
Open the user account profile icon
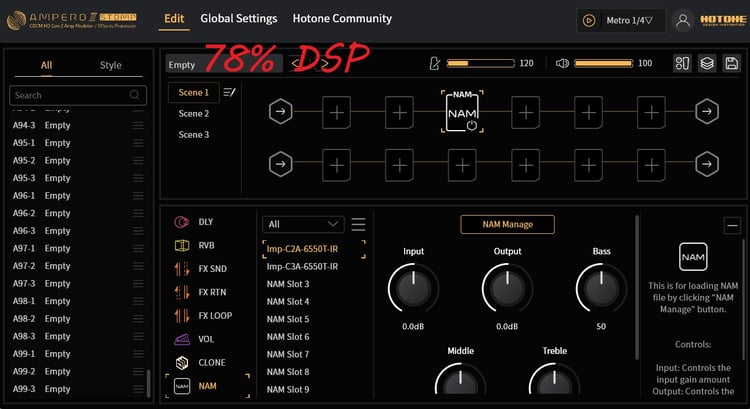point(683,21)
